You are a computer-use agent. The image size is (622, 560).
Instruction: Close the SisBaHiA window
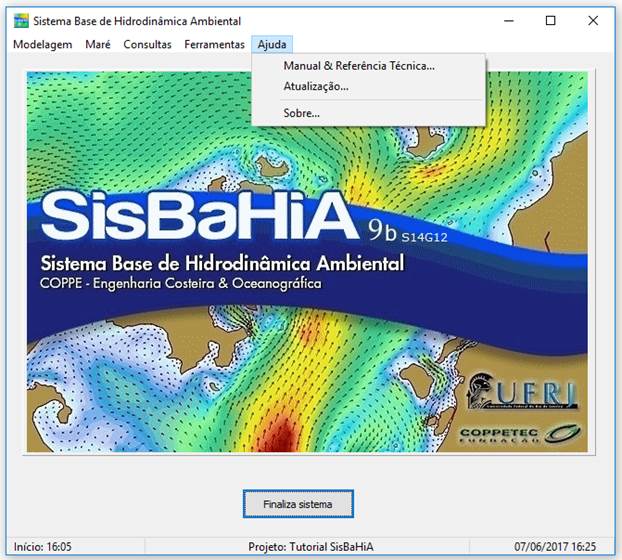click(x=593, y=21)
